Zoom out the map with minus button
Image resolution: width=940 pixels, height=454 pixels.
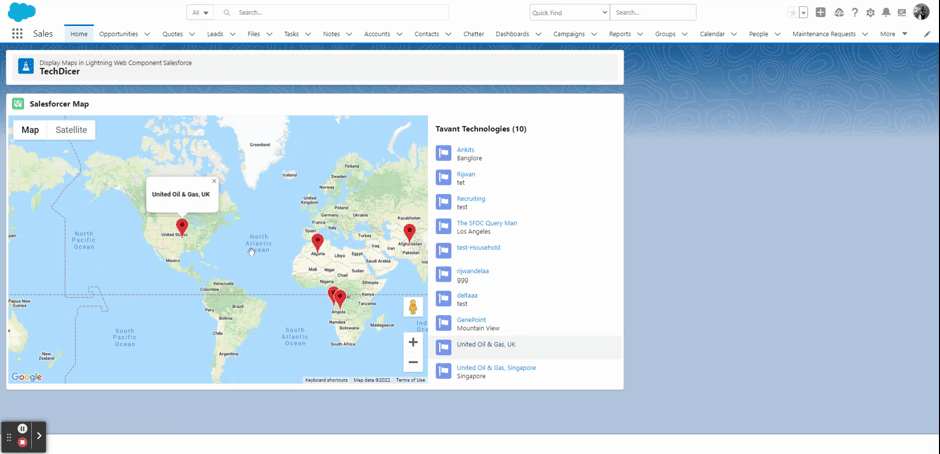[413, 362]
